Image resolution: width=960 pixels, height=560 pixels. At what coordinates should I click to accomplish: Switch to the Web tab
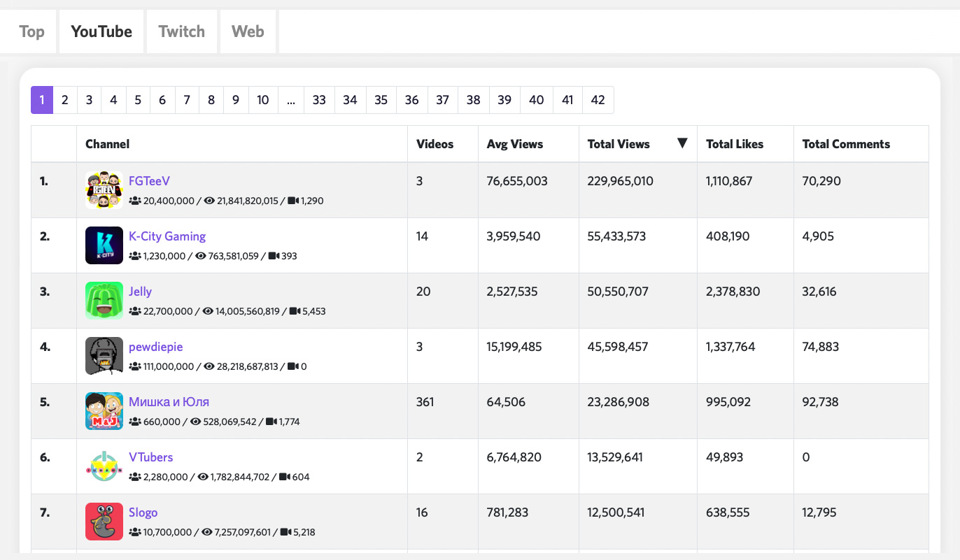(x=248, y=31)
